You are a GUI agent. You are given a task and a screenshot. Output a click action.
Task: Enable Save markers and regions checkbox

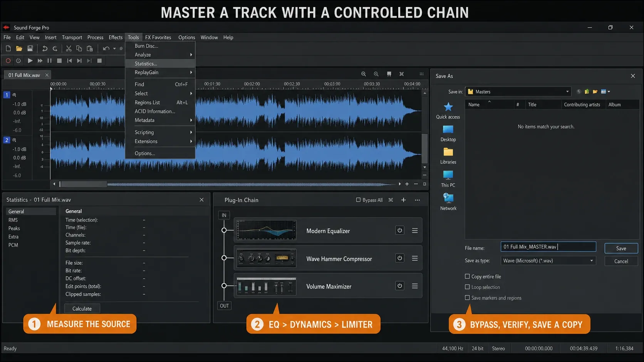point(467,297)
